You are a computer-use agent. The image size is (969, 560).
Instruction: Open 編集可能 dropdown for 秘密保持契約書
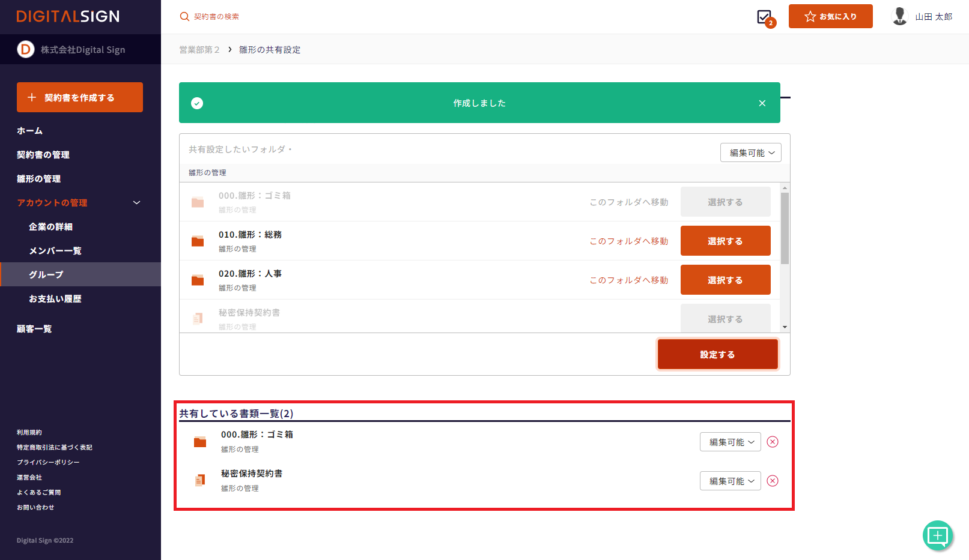(730, 481)
